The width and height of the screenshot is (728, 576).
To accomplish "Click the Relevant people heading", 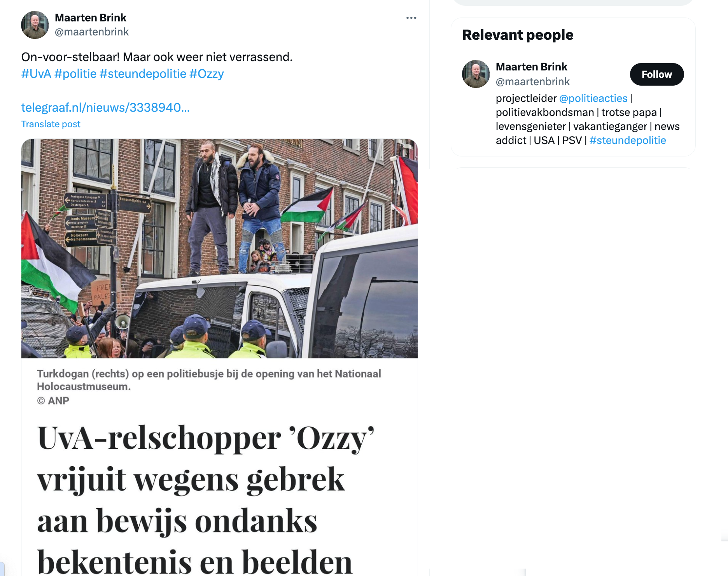I will point(518,35).
